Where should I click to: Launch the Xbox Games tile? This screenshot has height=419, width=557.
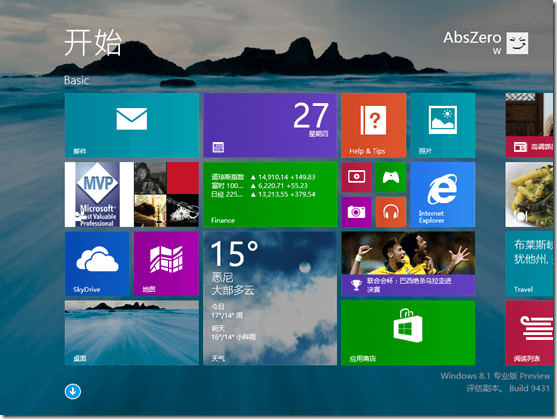[391, 177]
